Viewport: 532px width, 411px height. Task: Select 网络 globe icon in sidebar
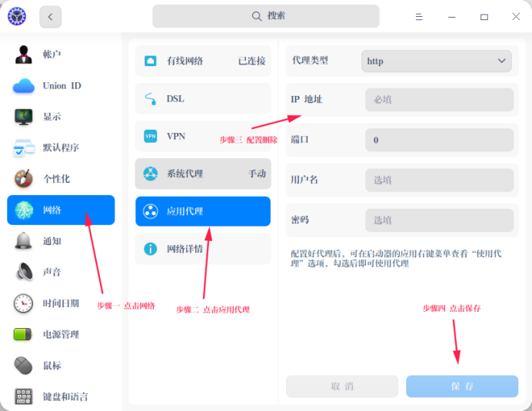click(x=24, y=210)
